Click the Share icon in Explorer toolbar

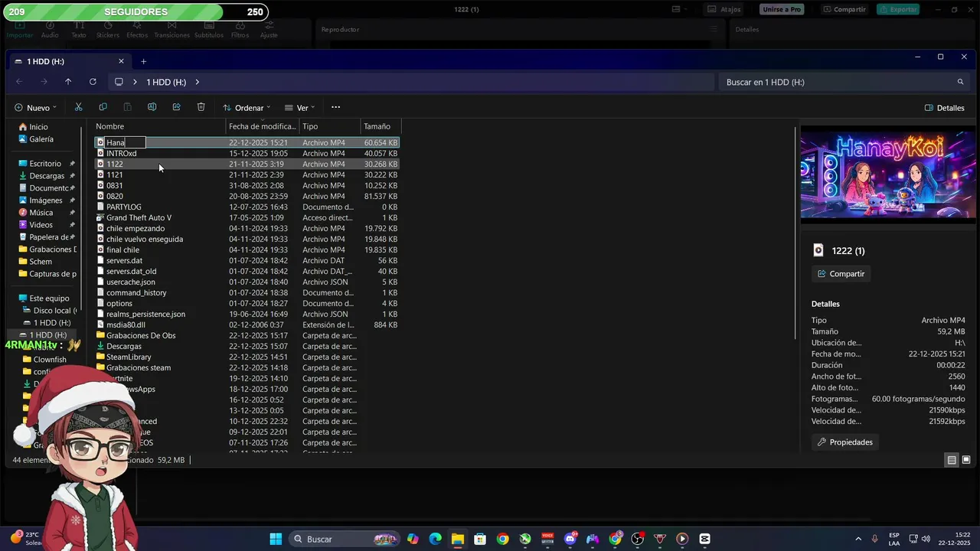[x=176, y=107]
